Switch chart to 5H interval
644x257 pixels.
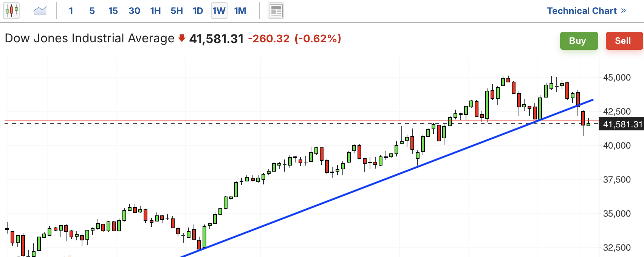point(176,11)
